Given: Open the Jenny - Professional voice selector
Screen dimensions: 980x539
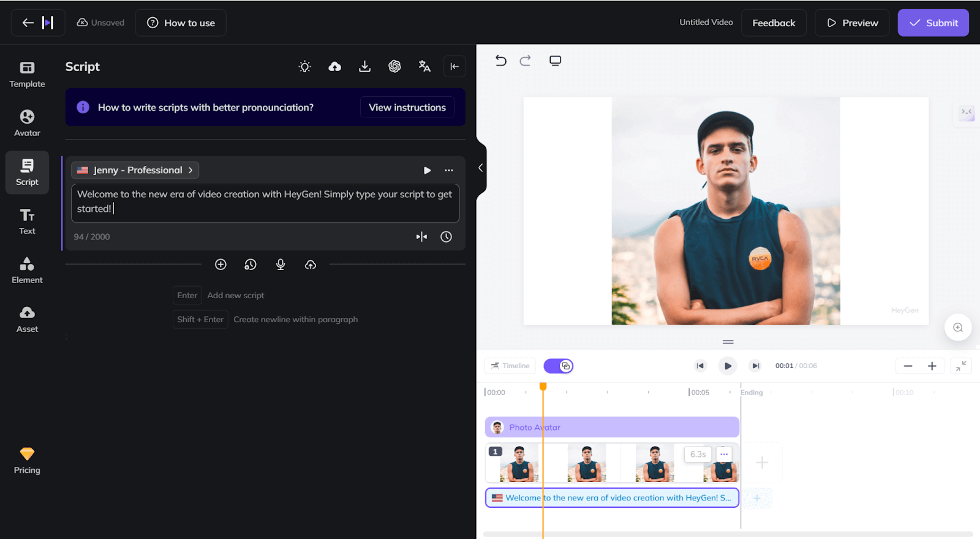Looking at the screenshot, I should tap(135, 170).
